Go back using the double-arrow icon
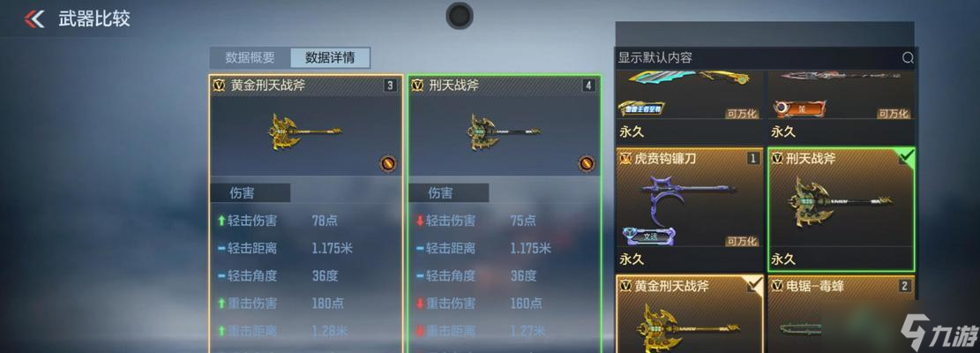 (34, 19)
